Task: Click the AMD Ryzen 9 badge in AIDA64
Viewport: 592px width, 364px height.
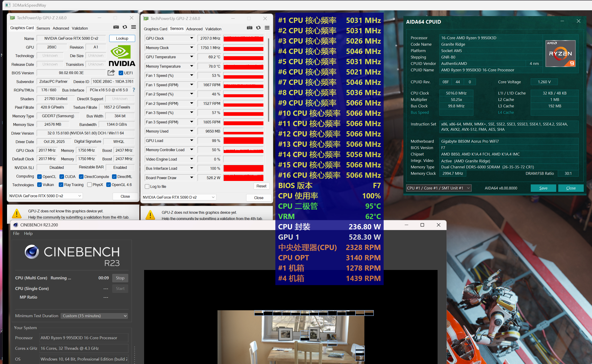Action: [560, 53]
